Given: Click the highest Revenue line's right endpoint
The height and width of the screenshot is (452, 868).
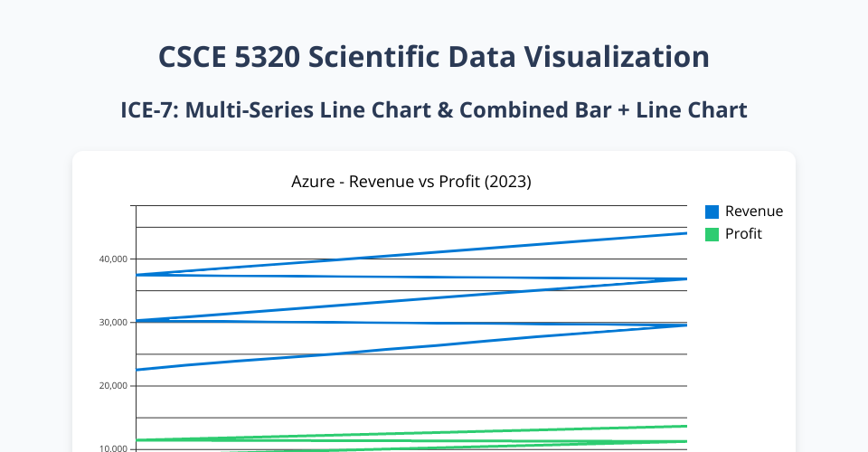Looking at the screenshot, I should click(686, 233).
